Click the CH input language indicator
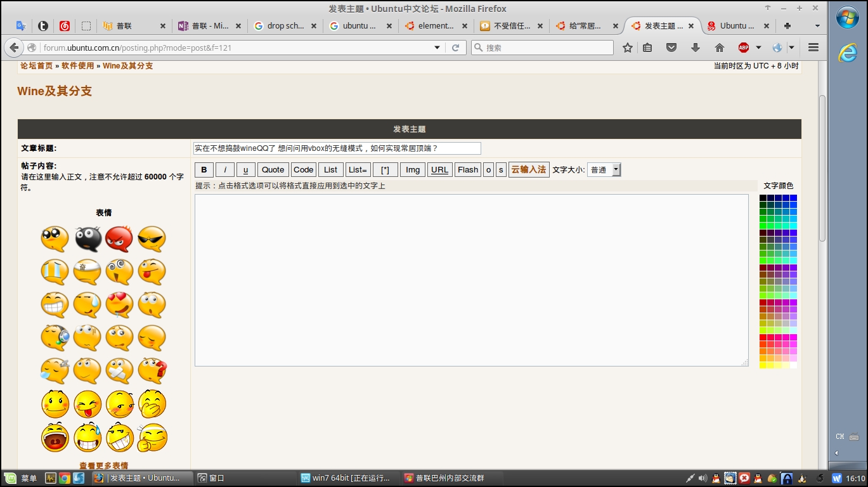868x487 pixels. point(840,437)
